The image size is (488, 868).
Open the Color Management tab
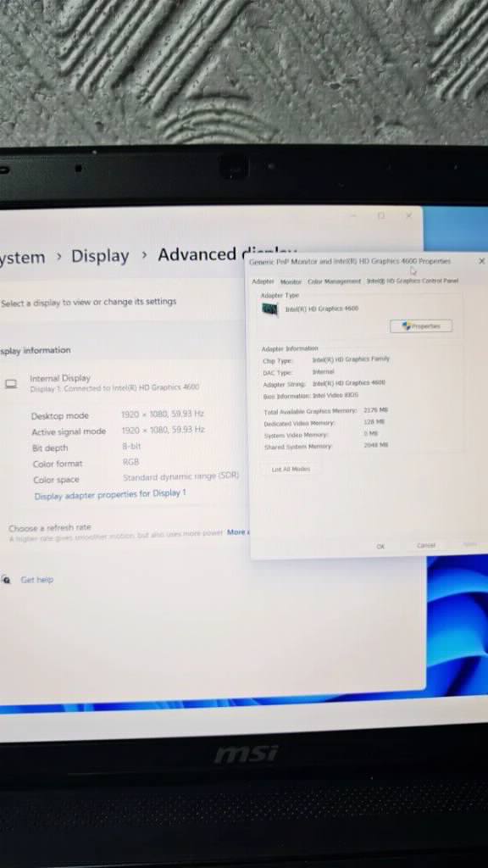coord(334,281)
